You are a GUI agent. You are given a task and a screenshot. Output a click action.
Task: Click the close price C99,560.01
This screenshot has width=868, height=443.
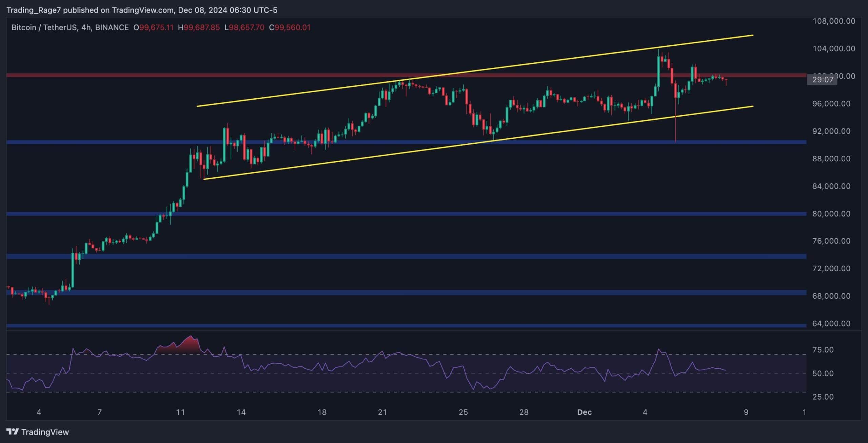coord(290,27)
